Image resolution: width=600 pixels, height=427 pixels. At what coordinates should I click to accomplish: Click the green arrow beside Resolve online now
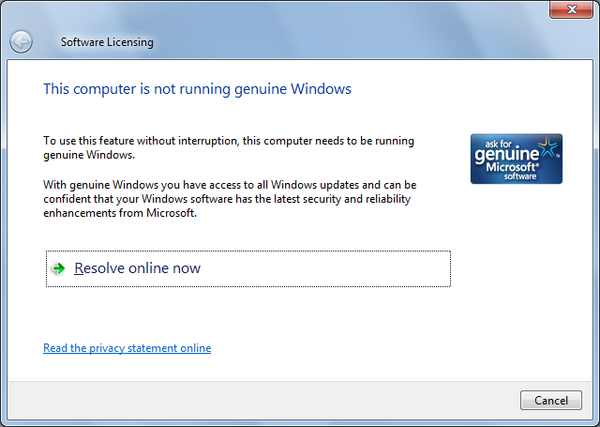click(59, 268)
